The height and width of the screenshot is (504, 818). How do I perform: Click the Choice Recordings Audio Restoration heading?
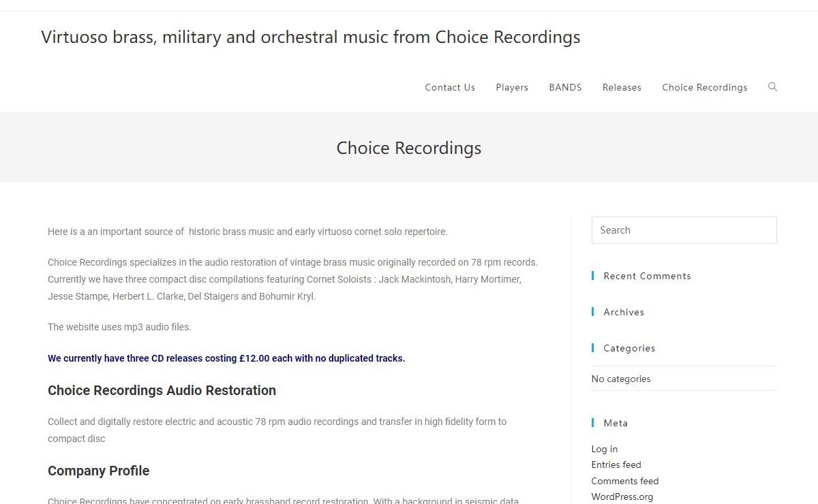(162, 390)
